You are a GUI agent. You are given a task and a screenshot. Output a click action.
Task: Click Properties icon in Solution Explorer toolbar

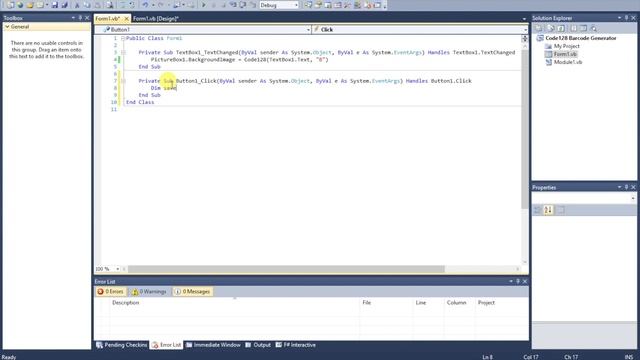pyautogui.click(x=539, y=28)
